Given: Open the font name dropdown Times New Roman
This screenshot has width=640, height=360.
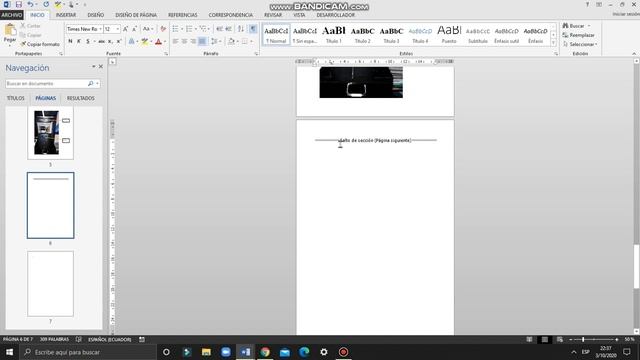Looking at the screenshot, I should point(100,29).
